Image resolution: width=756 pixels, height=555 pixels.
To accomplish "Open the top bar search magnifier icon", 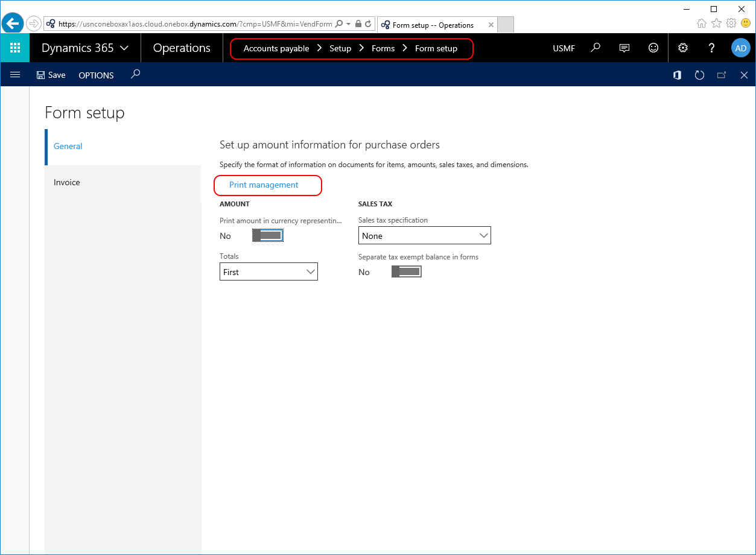I will click(x=596, y=48).
